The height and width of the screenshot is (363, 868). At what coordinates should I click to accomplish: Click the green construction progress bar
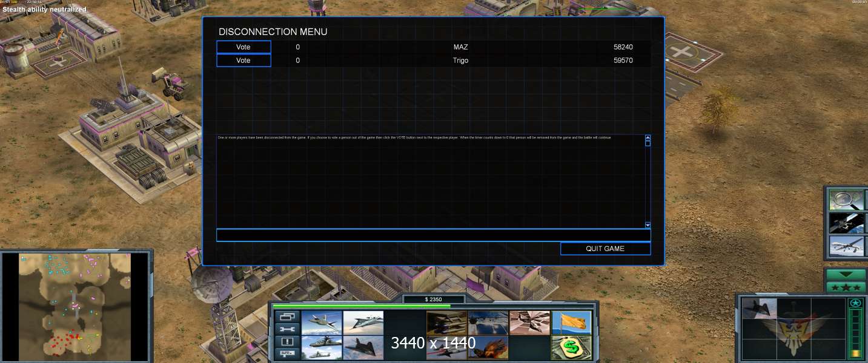click(x=362, y=307)
